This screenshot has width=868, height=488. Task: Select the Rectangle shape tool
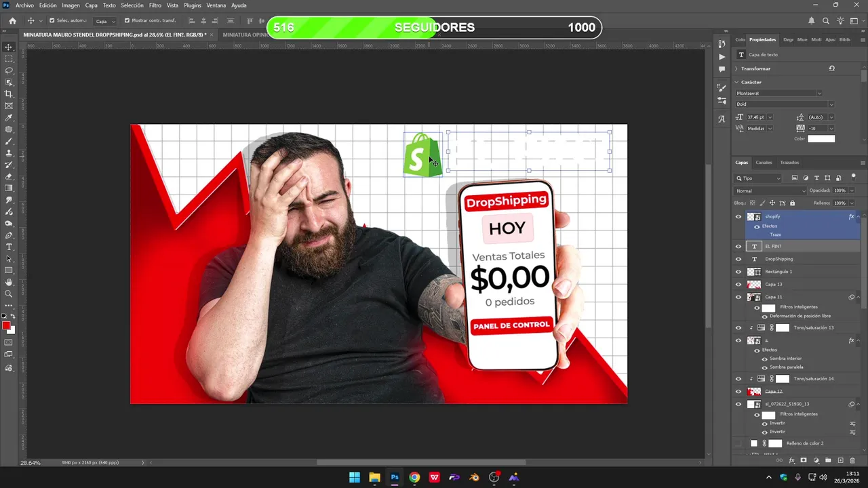pos(9,270)
